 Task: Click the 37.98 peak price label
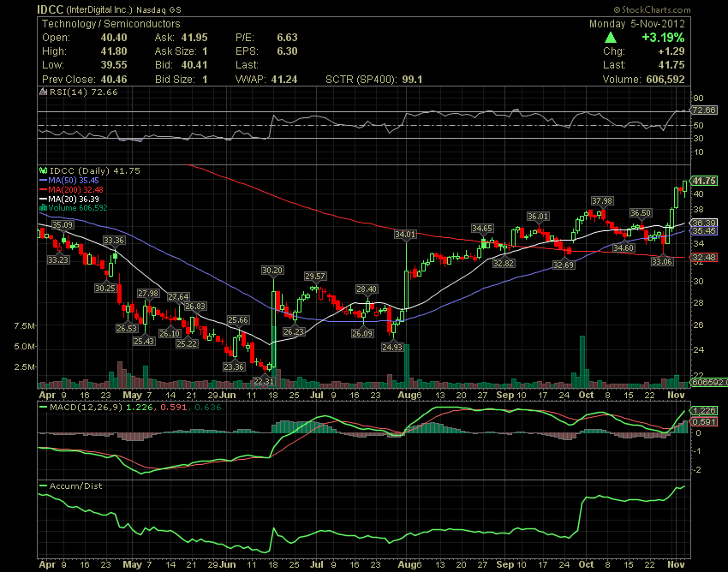[x=602, y=201]
